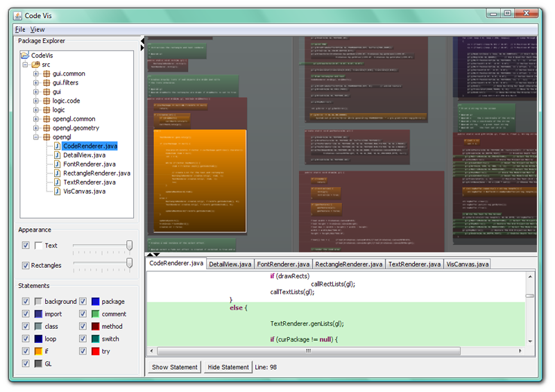Click the Text transparency slider handle
The height and width of the screenshot is (392, 555).
(130, 246)
